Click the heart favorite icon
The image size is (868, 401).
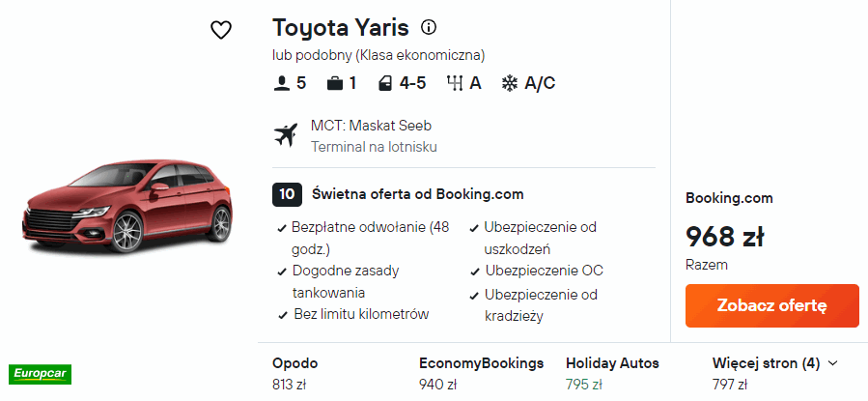tap(221, 30)
